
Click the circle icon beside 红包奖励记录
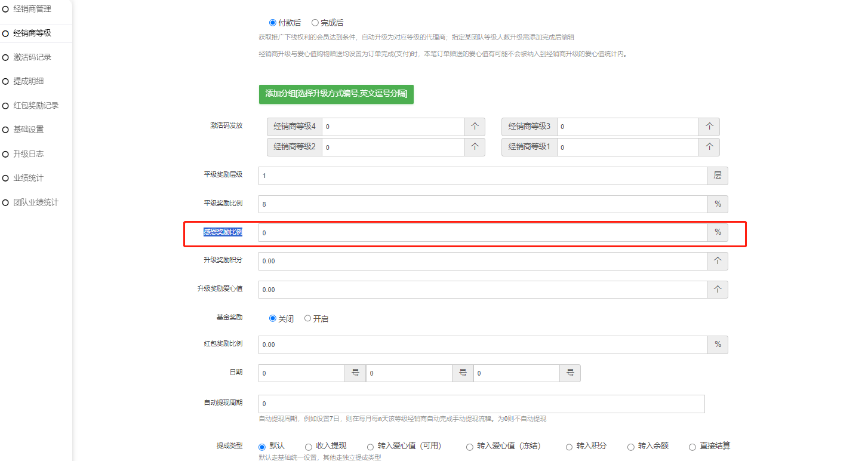point(5,106)
